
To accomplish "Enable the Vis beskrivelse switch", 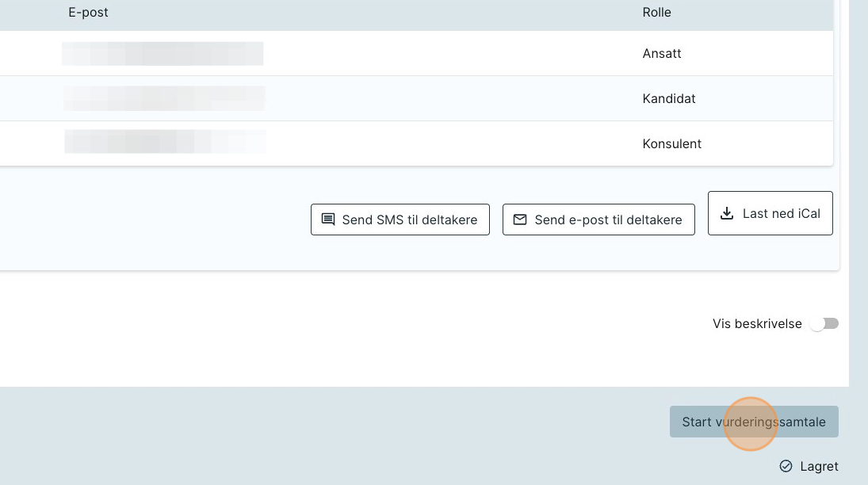I will [x=824, y=323].
